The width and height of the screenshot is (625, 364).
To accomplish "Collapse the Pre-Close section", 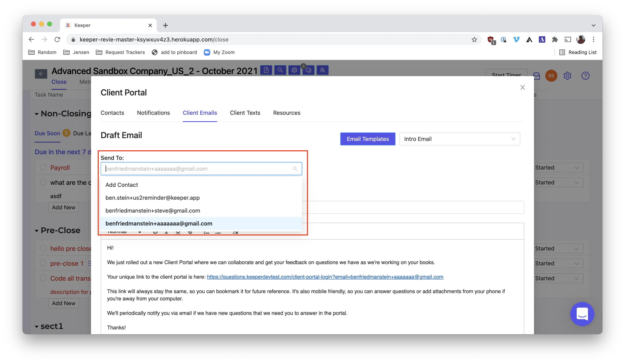I will coord(37,231).
